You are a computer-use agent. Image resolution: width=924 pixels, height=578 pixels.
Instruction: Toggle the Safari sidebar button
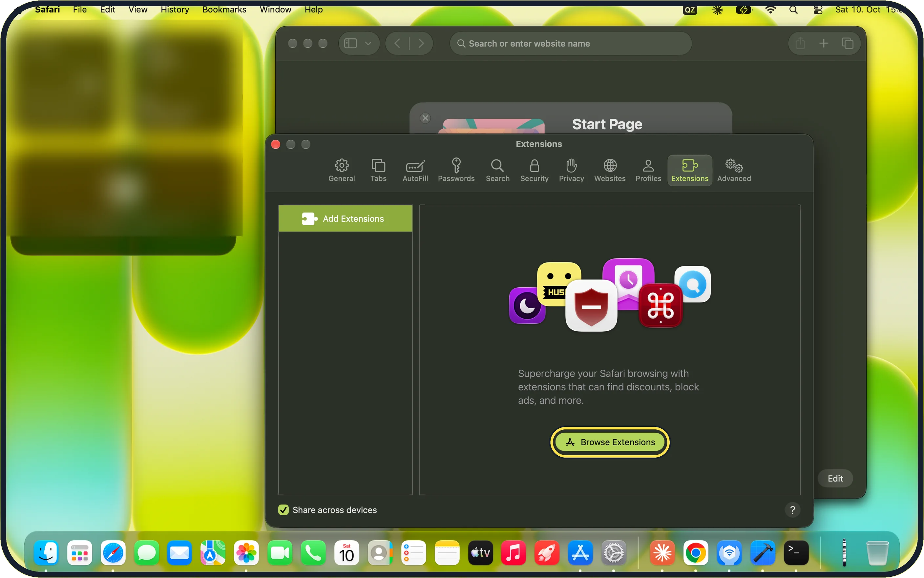click(x=350, y=43)
